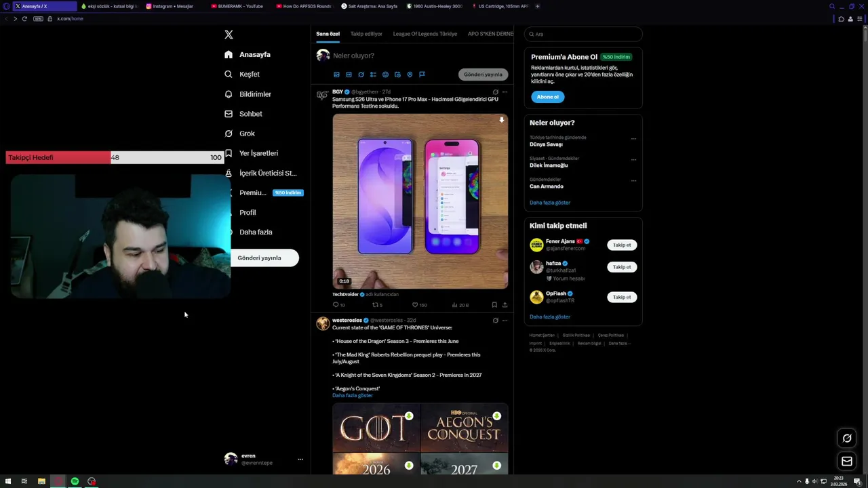The height and width of the screenshot is (488, 868).
Task: Open Windows Start menu
Action: [x=7, y=481]
